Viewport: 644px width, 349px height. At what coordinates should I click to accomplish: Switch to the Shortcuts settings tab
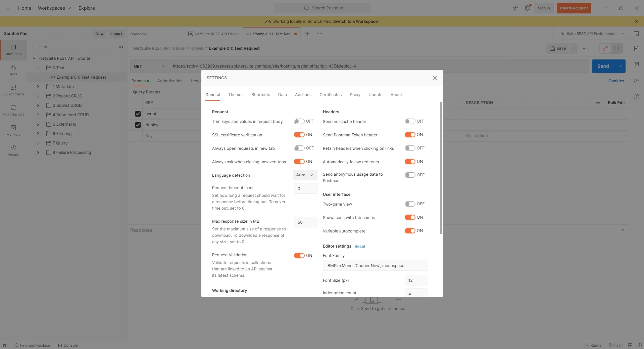pyautogui.click(x=261, y=95)
